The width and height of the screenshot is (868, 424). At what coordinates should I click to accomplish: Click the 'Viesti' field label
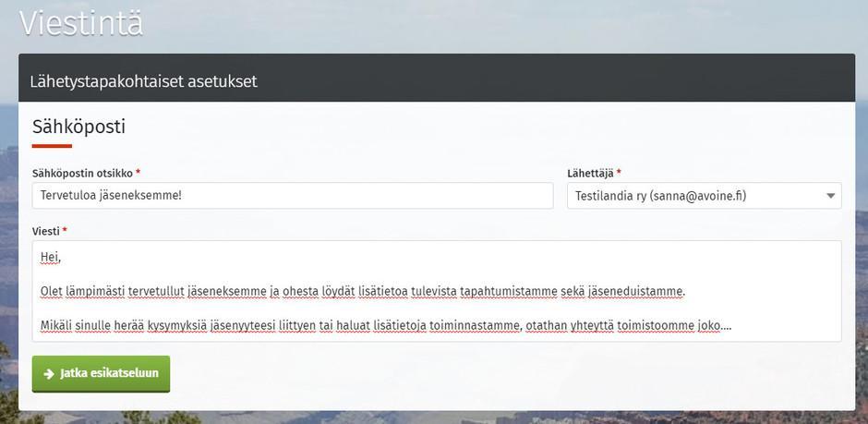tap(46, 230)
